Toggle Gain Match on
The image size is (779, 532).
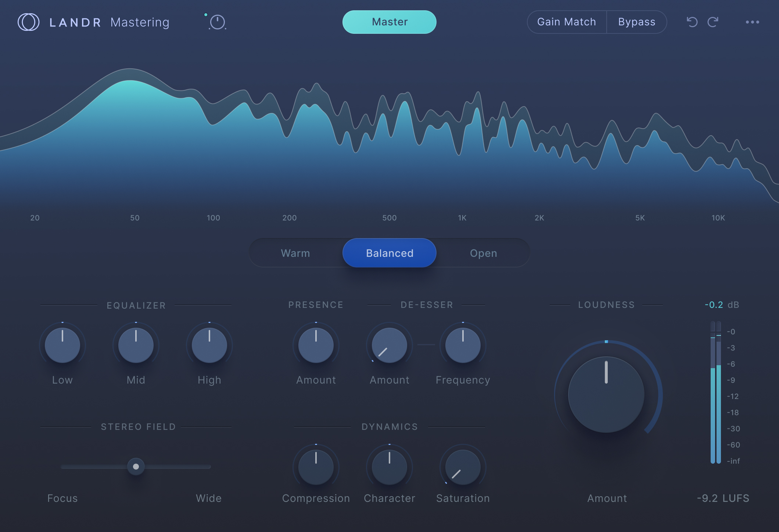pos(566,22)
